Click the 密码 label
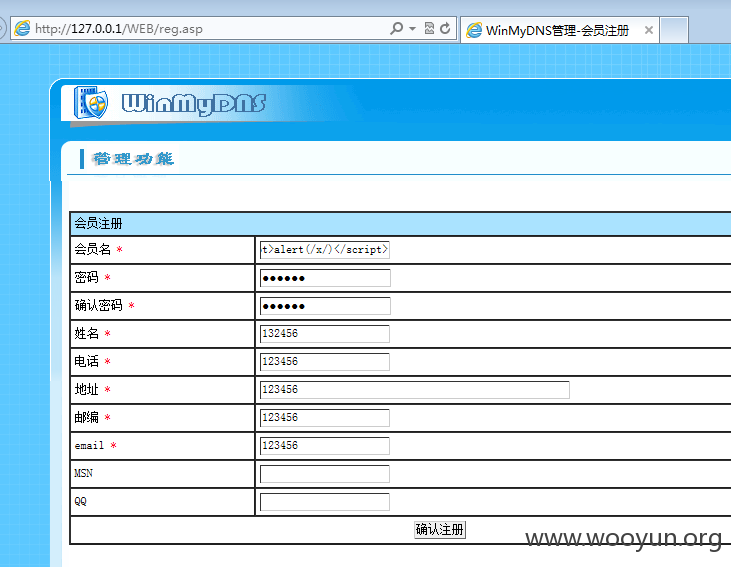Viewport: 731px width, 567px height. click(86, 277)
